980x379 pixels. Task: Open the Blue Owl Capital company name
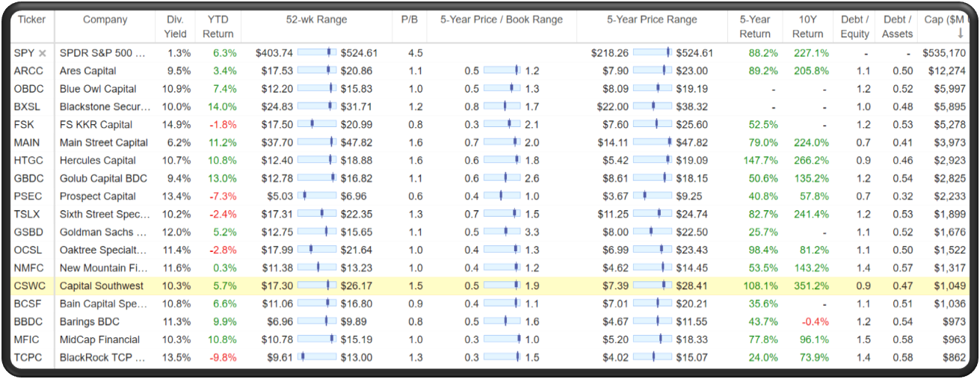tap(98, 89)
